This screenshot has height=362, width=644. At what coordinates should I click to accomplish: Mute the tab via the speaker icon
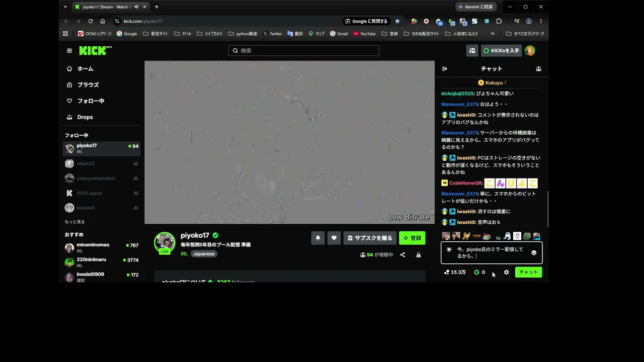(136, 7)
